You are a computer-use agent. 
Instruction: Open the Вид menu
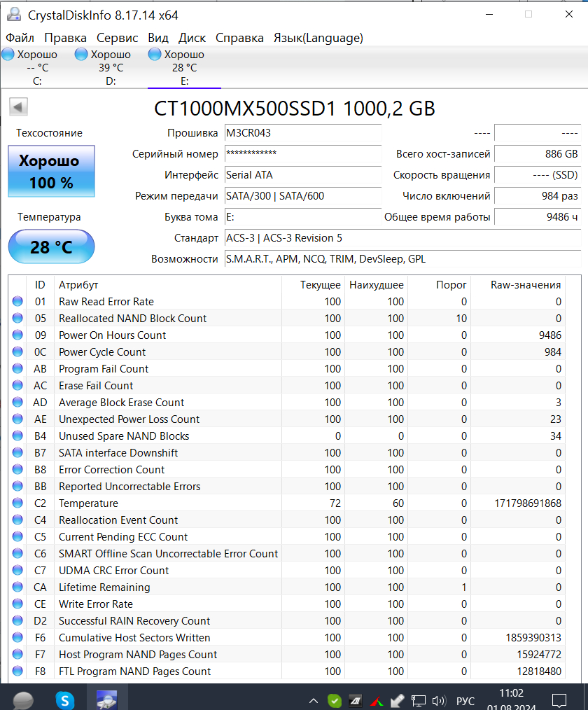158,38
